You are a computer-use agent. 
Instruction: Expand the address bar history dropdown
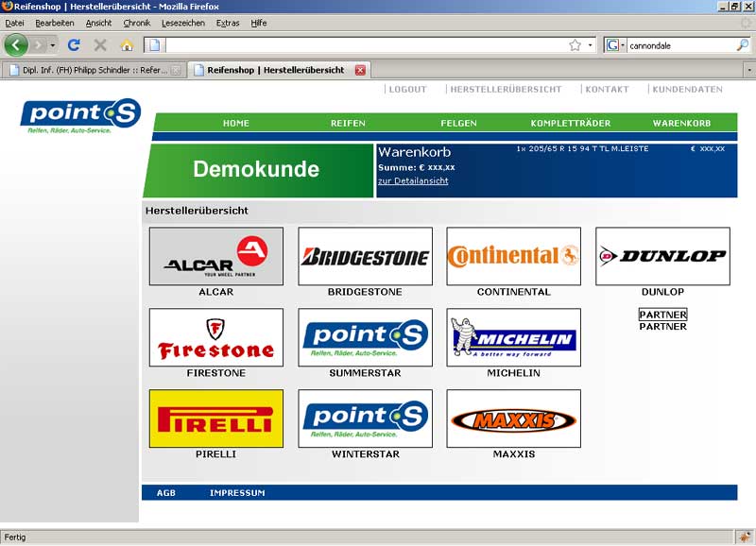coord(591,44)
